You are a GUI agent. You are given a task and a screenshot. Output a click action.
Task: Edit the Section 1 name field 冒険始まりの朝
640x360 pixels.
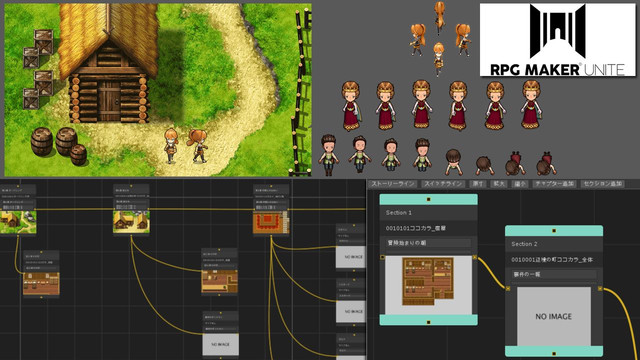pyautogui.click(x=429, y=243)
